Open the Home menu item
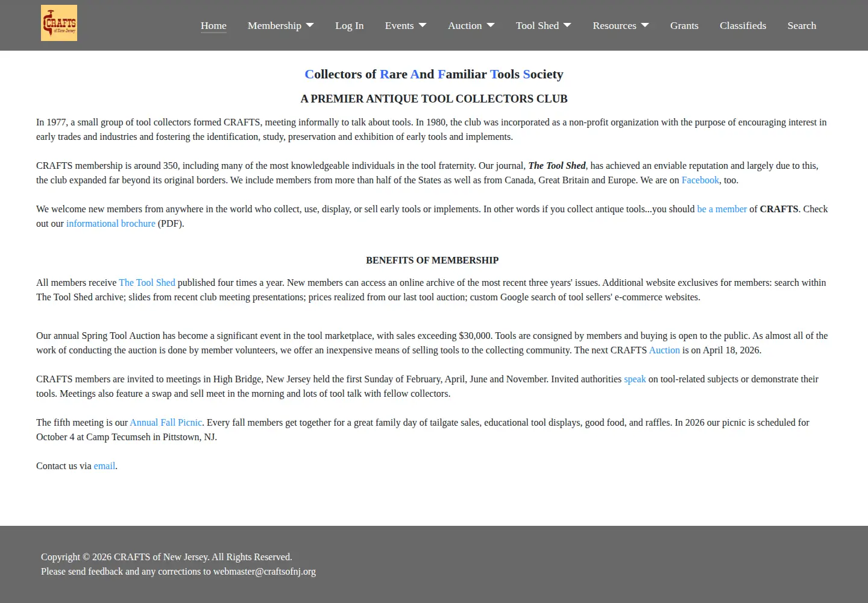Viewport: 868px width, 603px height. [x=213, y=25]
